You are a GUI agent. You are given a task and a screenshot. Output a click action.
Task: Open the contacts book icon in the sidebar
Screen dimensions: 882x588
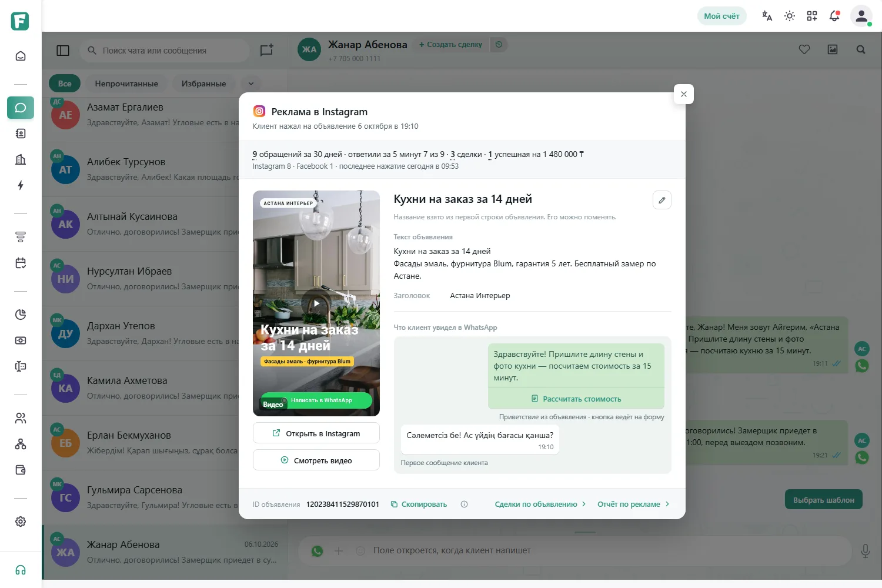click(x=21, y=133)
